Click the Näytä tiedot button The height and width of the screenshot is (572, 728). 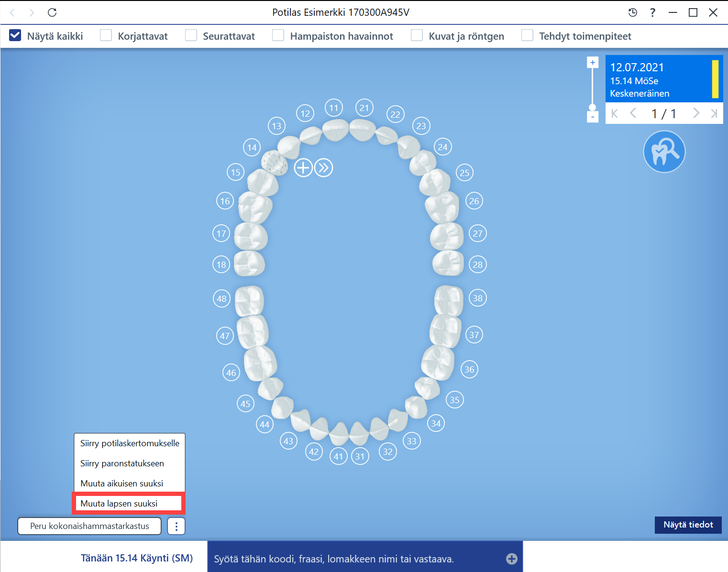click(688, 525)
